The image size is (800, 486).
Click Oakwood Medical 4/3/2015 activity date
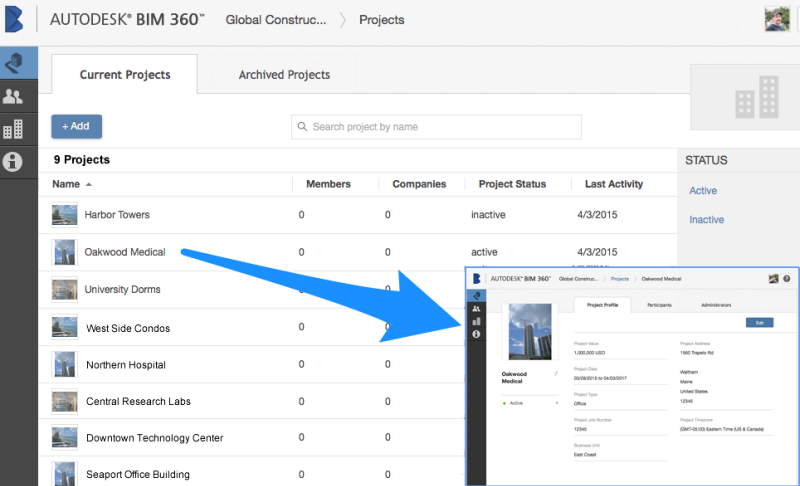tap(597, 252)
